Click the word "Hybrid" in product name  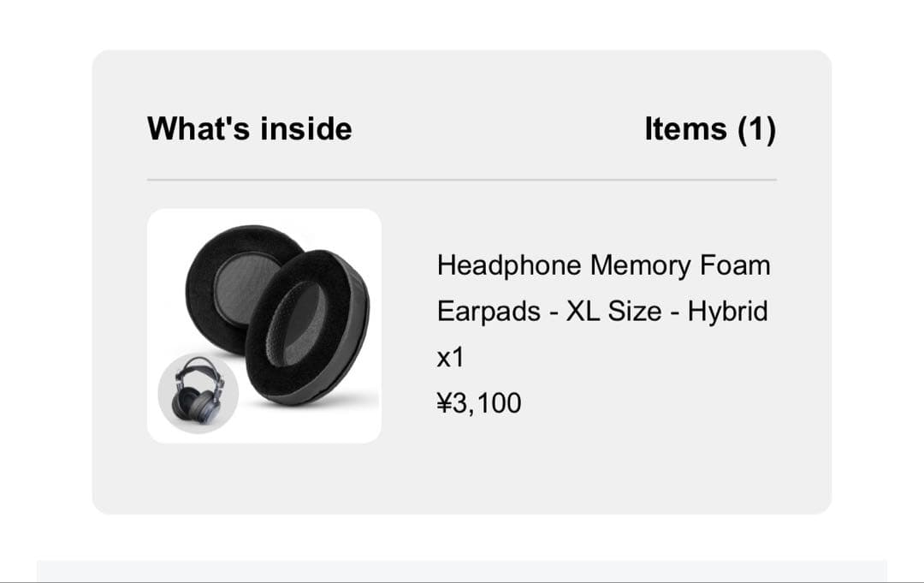click(x=727, y=311)
